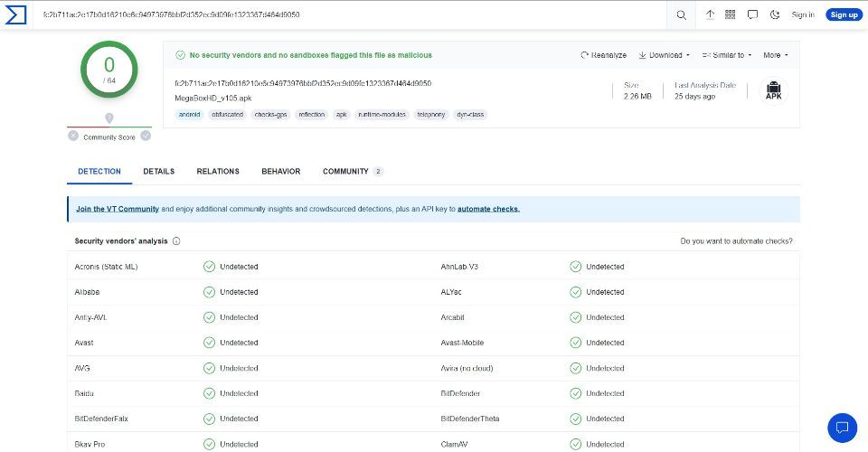Click the 25 days ago analysis date
Image resolution: width=868 pixels, height=452 pixels.
coord(694,96)
